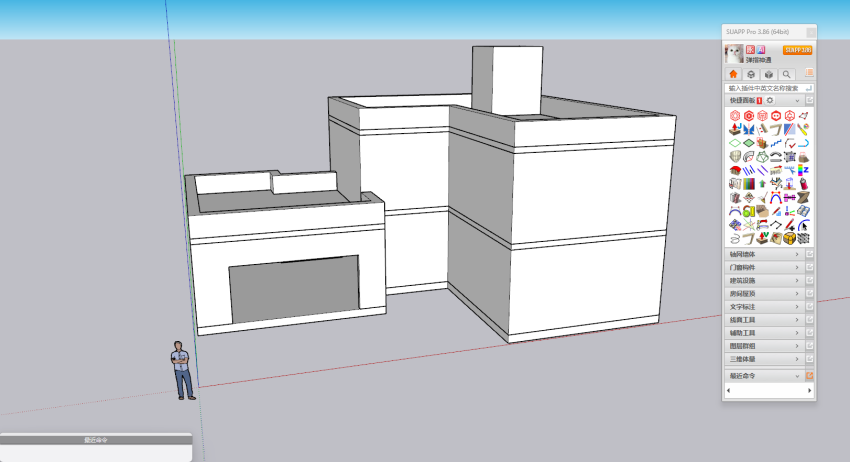Click the right scroll arrow in recent commands
This screenshot has width=850, height=462.
(x=810, y=390)
